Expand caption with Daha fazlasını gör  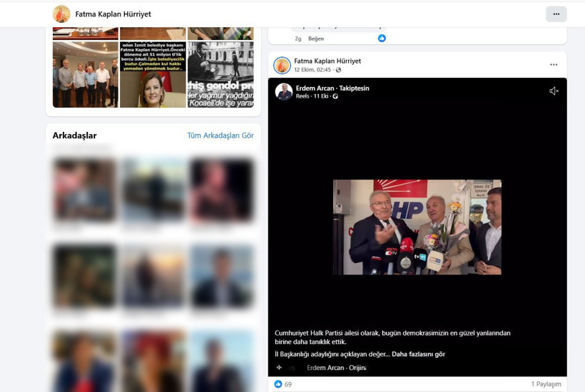419,354
